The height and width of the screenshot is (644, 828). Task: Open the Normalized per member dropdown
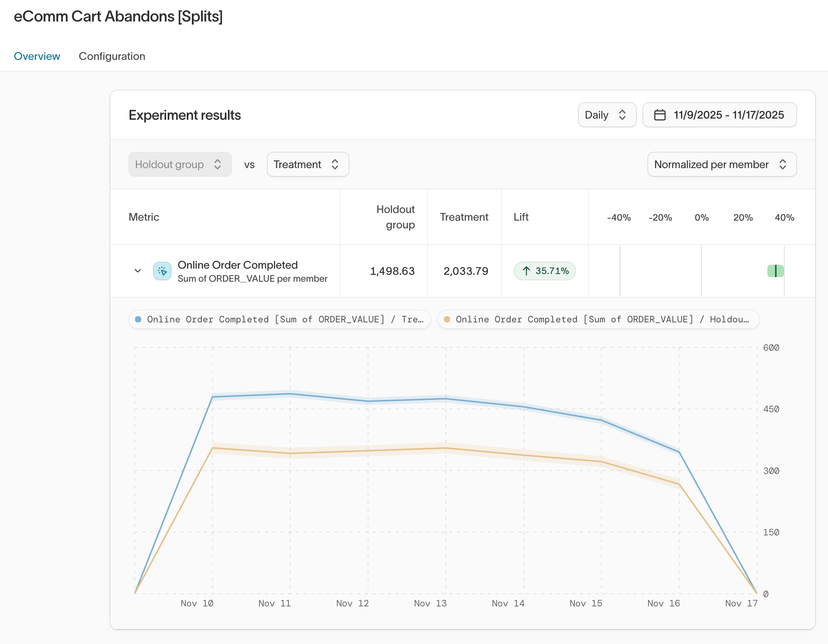coord(721,164)
